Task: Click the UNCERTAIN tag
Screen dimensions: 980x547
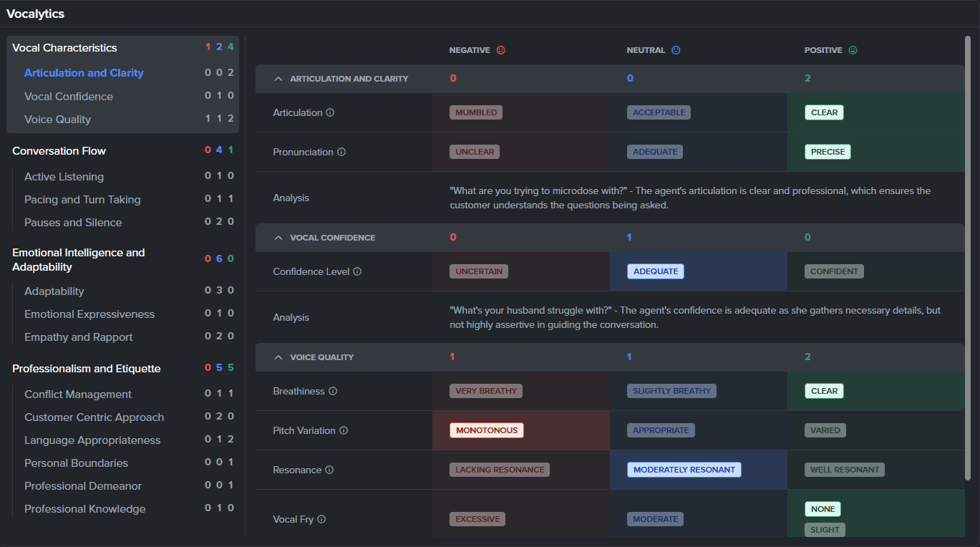Action: click(479, 271)
